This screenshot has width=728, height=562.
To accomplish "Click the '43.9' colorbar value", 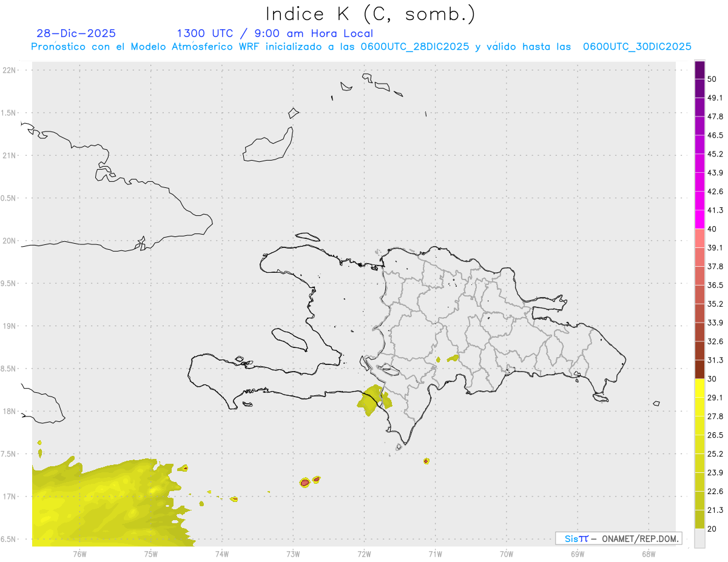I will [715, 173].
